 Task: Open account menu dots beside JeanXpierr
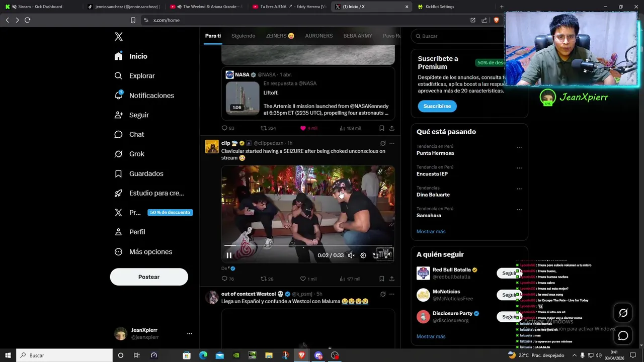pyautogui.click(x=189, y=333)
